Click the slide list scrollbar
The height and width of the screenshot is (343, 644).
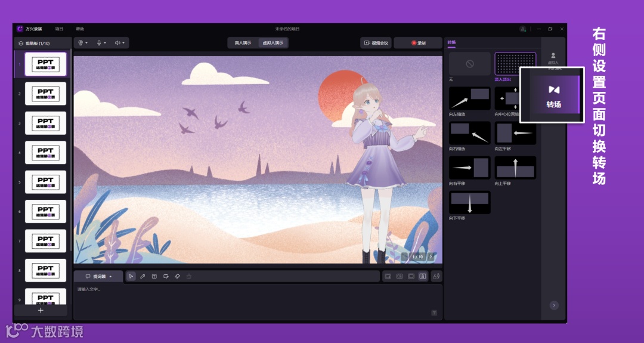click(70, 150)
